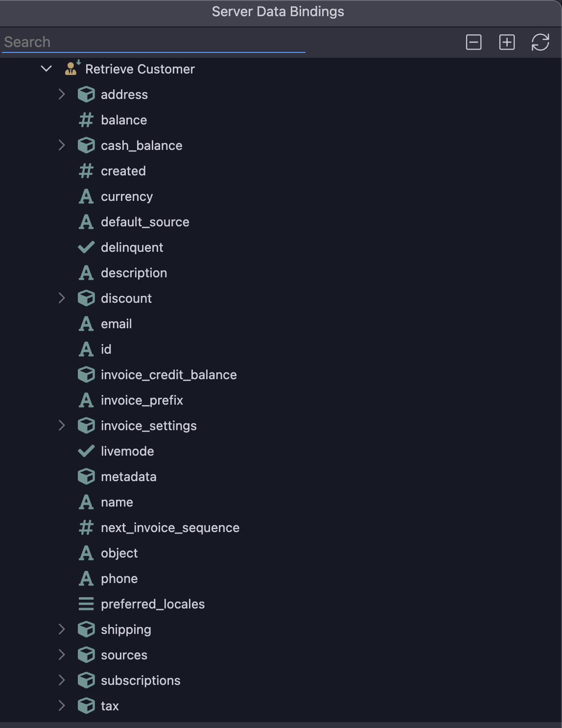
Task: Click the text type icon beside currency
Action: [86, 196]
